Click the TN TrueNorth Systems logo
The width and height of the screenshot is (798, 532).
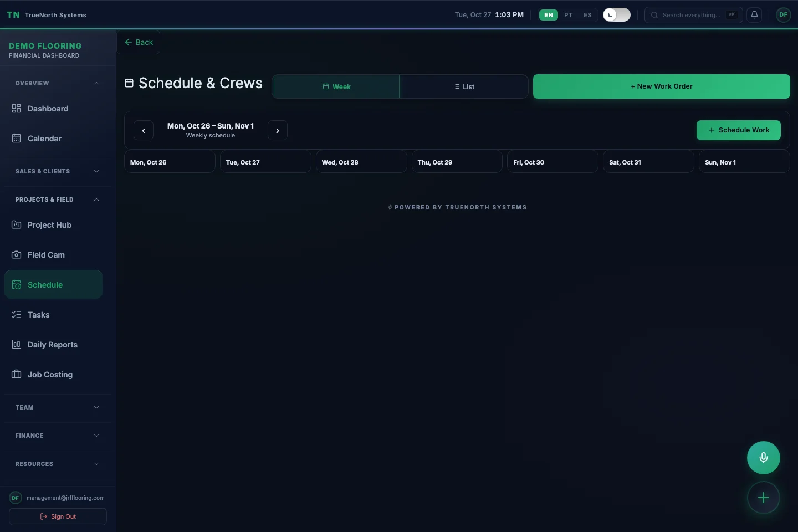[47, 15]
